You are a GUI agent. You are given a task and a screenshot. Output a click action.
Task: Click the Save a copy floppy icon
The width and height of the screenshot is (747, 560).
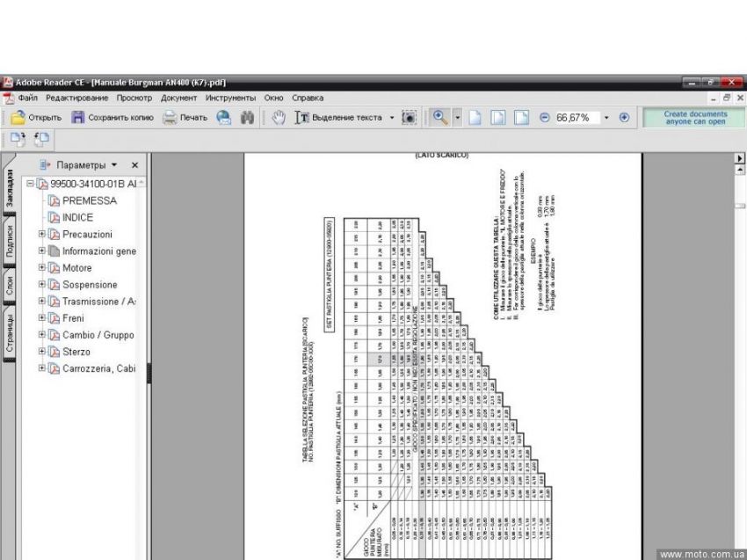coord(78,118)
